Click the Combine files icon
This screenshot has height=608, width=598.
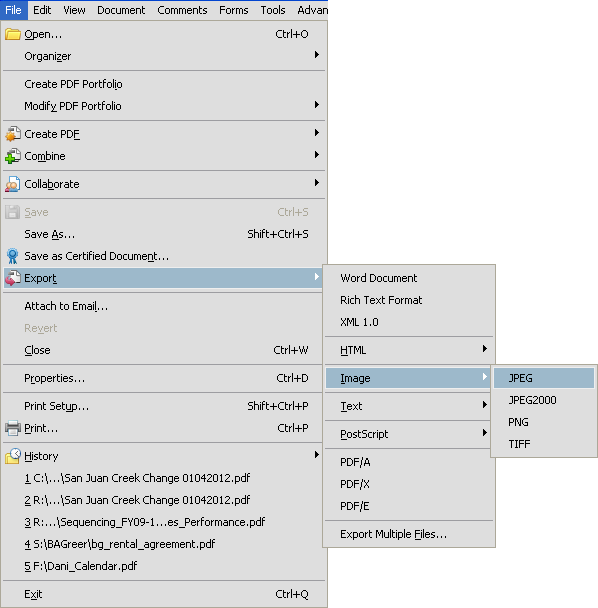tap(13, 156)
